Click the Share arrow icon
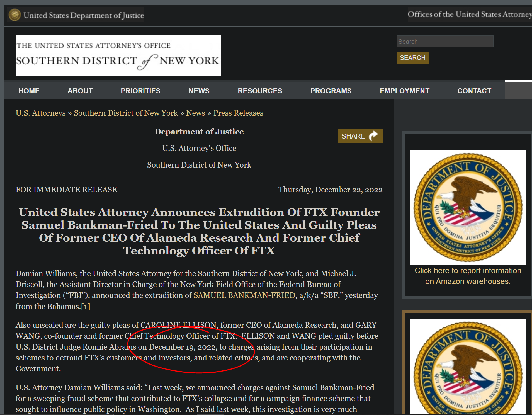The width and height of the screenshot is (532, 415). [x=373, y=136]
